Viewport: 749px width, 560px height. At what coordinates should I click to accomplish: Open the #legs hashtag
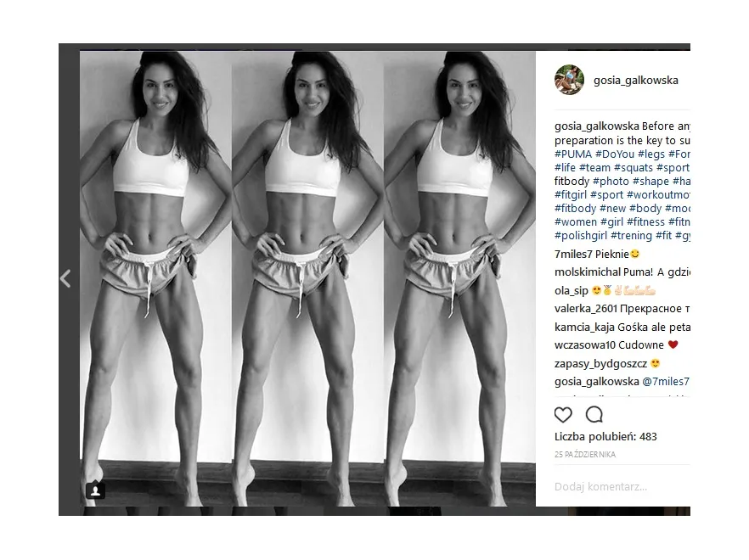651,154
